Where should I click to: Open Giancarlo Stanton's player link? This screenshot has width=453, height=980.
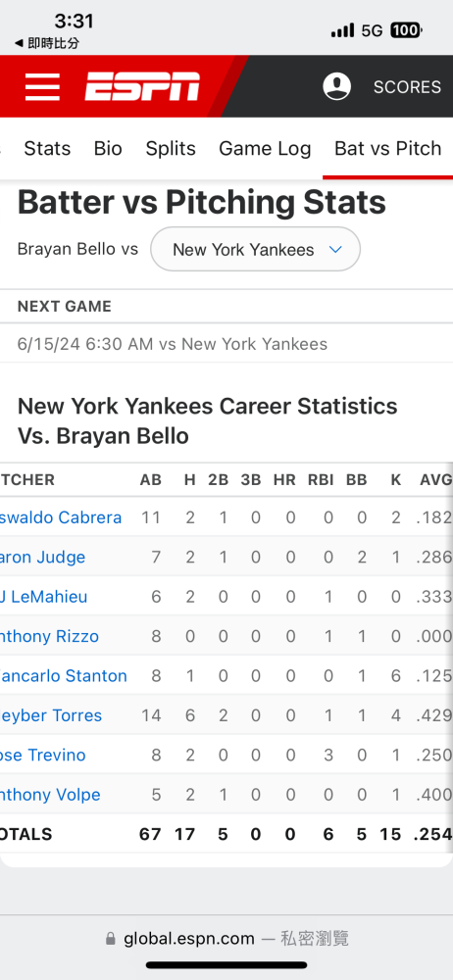point(63,675)
